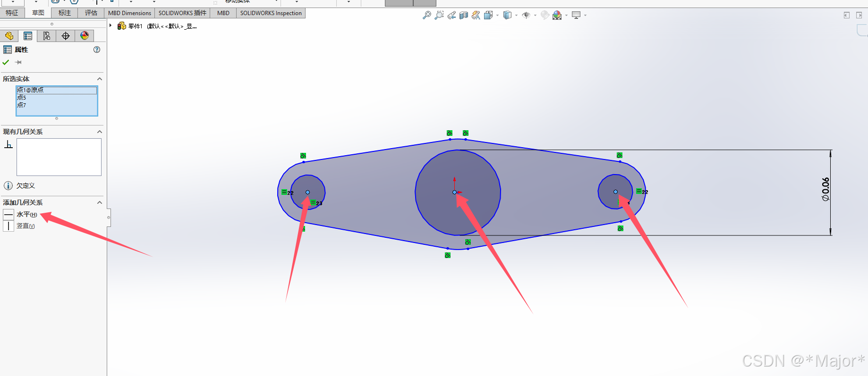
Task: Click Zoom to Area icon
Action: click(439, 15)
